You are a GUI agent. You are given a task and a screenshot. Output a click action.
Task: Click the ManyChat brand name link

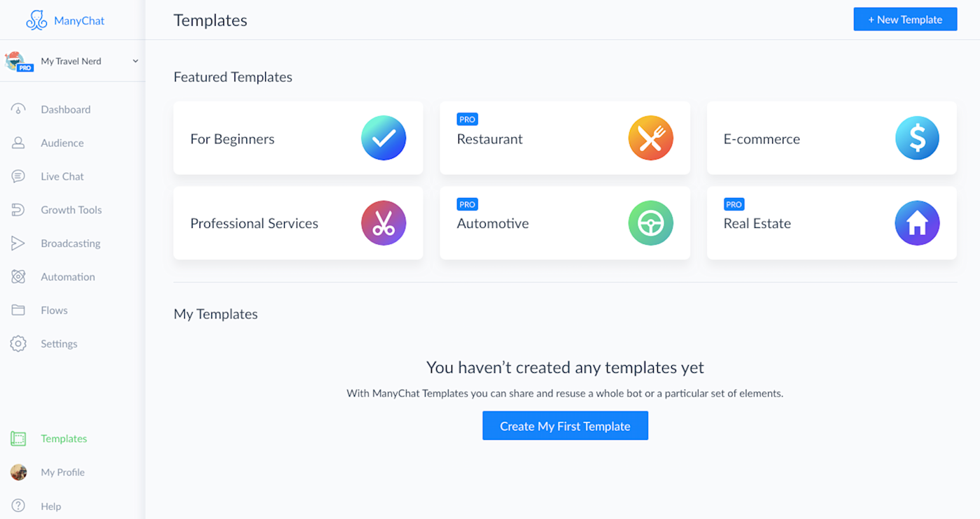(x=79, y=20)
